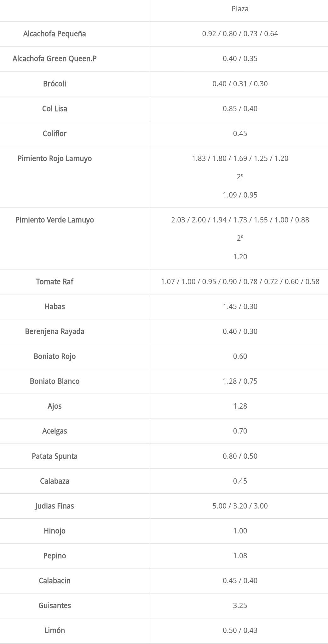Select the Brócoli price values
The height and width of the screenshot is (644, 328).
click(240, 83)
